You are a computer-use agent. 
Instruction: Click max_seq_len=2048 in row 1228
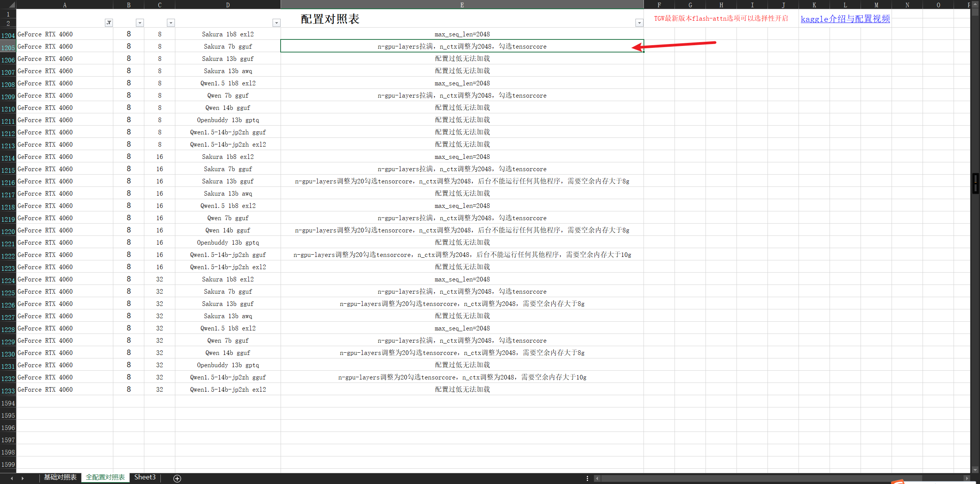tap(462, 328)
